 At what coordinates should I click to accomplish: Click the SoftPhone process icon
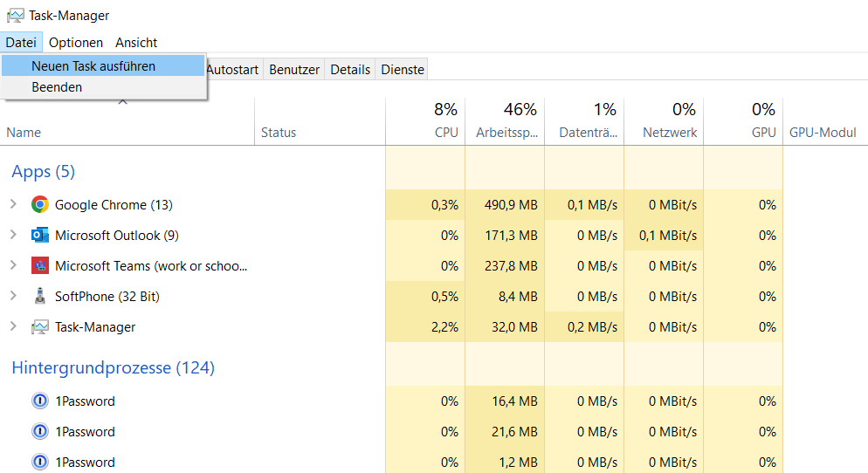click(x=40, y=296)
